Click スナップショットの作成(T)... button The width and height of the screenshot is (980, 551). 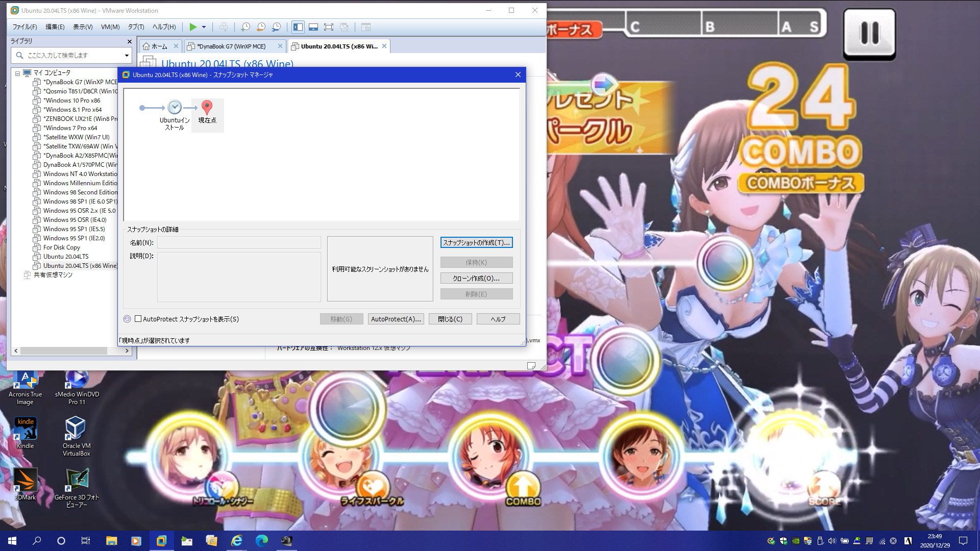(476, 242)
